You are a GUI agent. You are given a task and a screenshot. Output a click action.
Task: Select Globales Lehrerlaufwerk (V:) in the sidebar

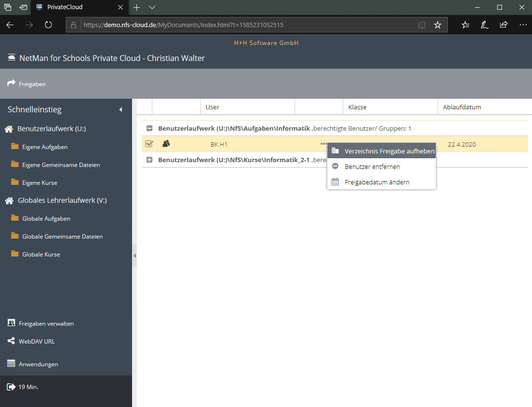coord(66,200)
